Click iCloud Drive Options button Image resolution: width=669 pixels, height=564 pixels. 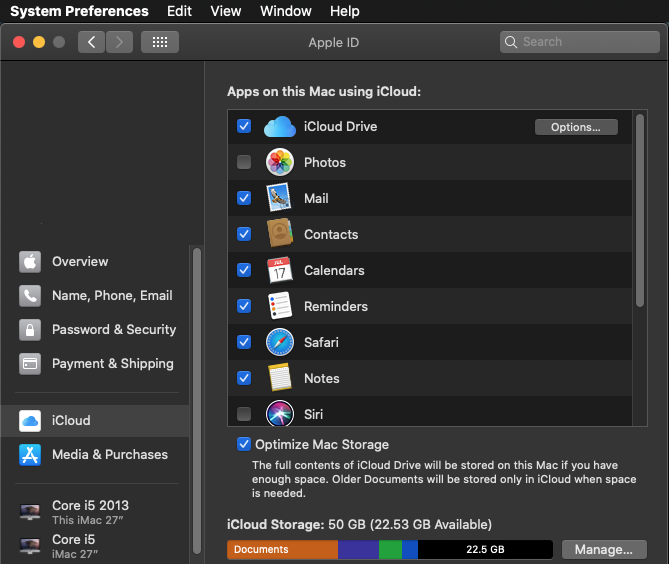576,127
